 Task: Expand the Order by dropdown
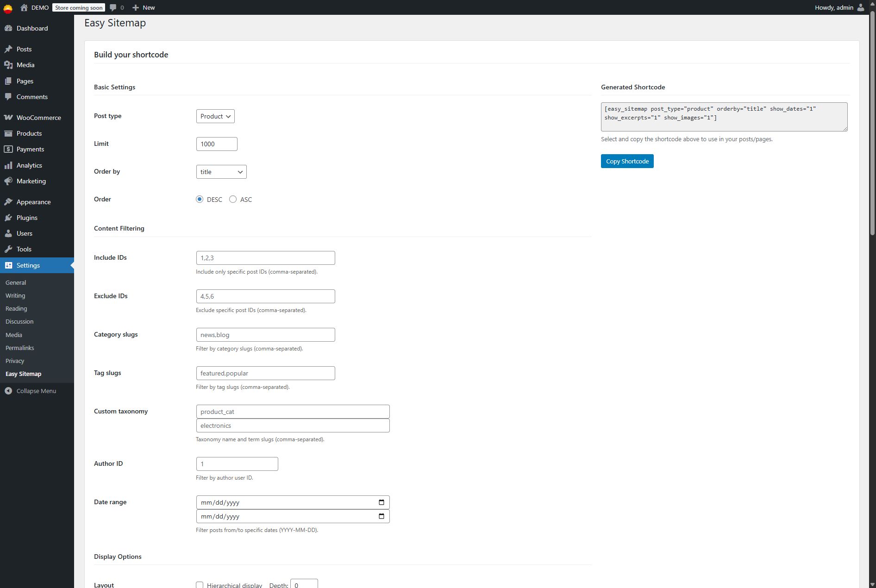(221, 172)
